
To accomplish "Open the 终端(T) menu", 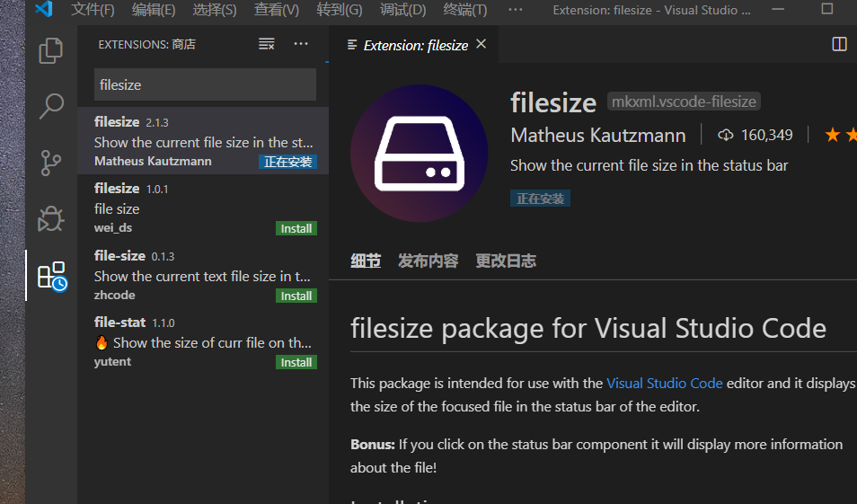I will 465,10.
